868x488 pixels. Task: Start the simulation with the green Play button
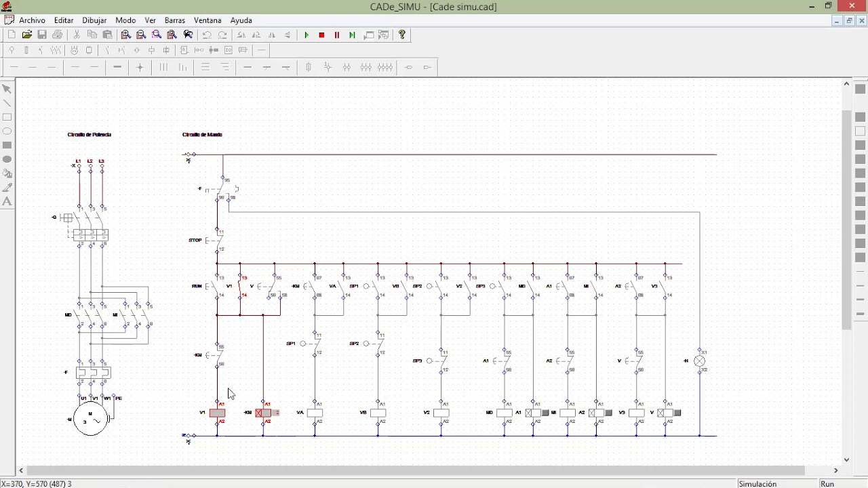pos(307,35)
